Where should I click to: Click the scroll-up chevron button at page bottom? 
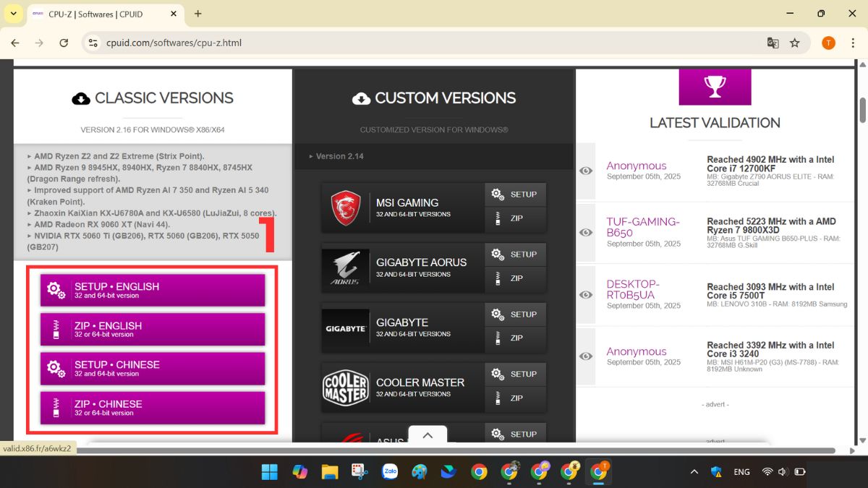pyautogui.click(x=427, y=435)
